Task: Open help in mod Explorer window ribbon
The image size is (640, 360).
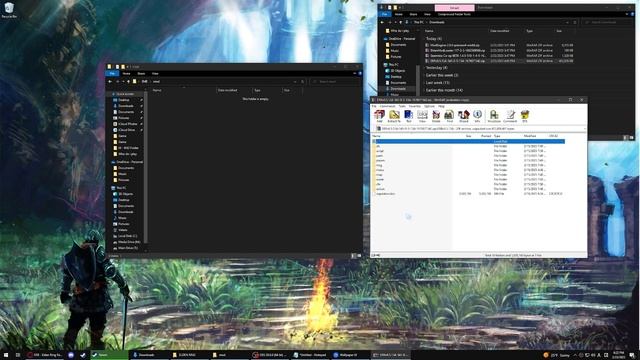Action: tap(360, 73)
